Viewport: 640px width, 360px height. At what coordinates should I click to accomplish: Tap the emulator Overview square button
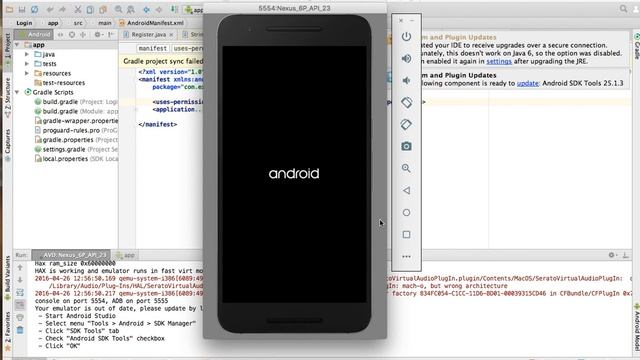pyautogui.click(x=406, y=234)
